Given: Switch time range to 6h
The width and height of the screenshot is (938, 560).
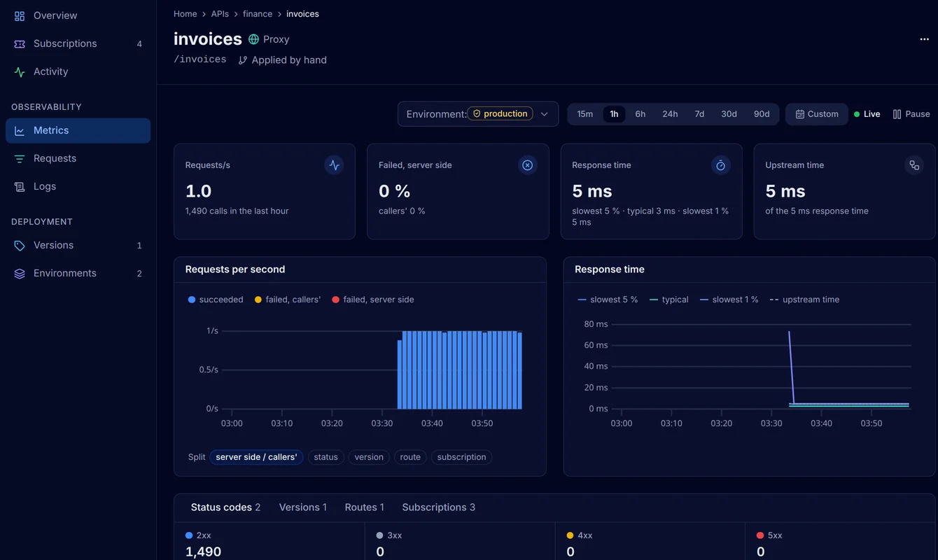Looking at the screenshot, I should pos(640,114).
